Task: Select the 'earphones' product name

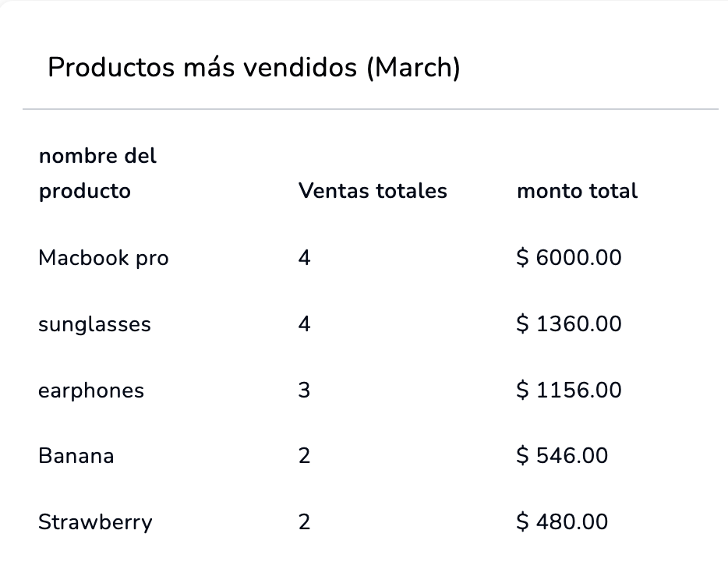Action: [91, 390]
